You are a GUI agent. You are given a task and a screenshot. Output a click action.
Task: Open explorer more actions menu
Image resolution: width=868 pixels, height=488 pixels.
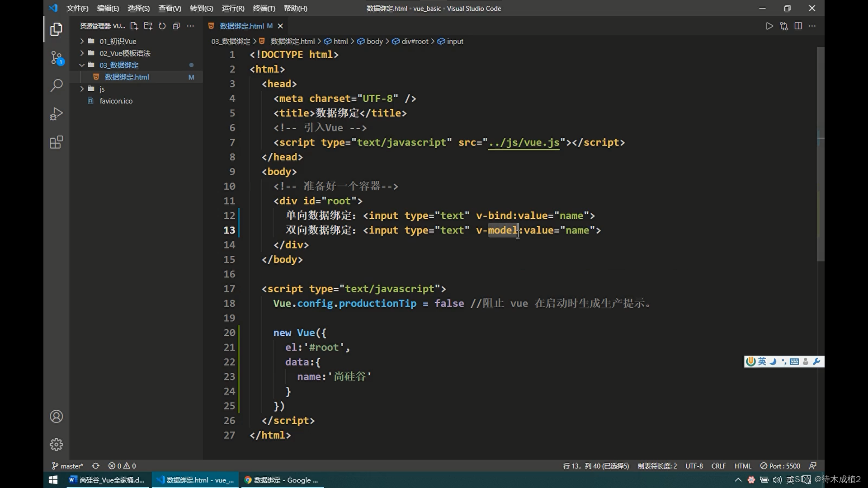[190, 26]
